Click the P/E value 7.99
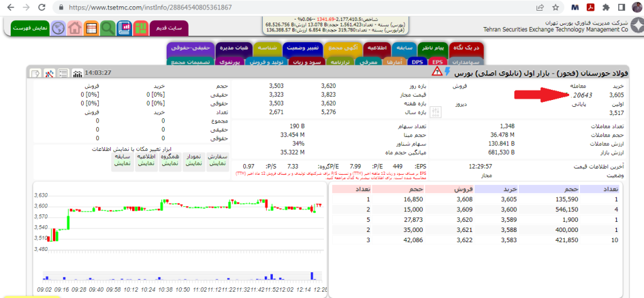This screenshot has height=298, width=644. click(355, 166)
